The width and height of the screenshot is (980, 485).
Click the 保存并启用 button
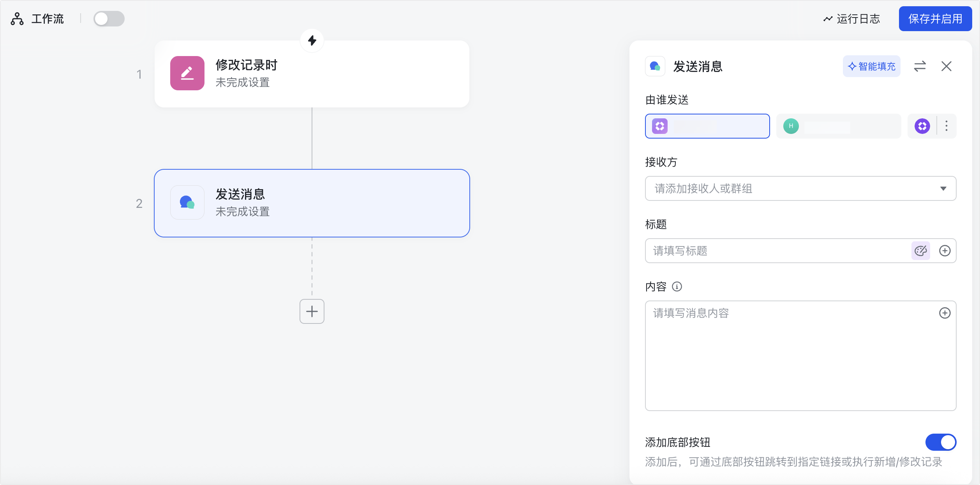(935, 19)
